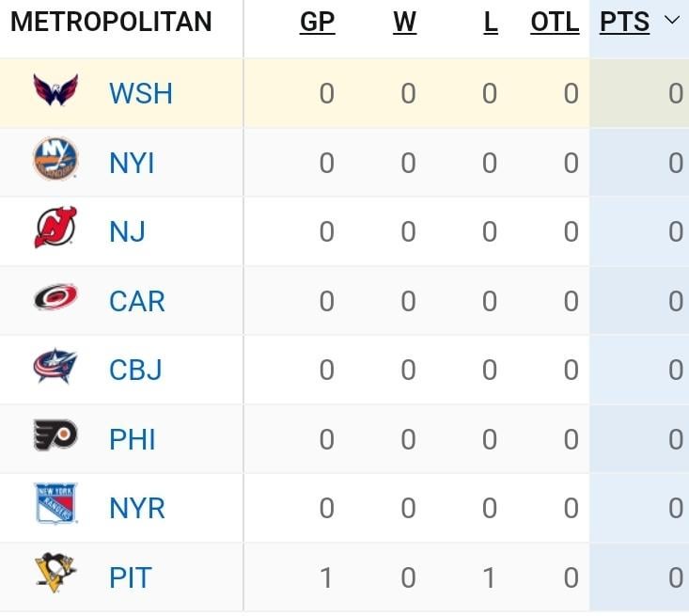Sort the table by OTL column
This screenshot has width=689, height=616.
pyautogui.click(x=555, y=23)
